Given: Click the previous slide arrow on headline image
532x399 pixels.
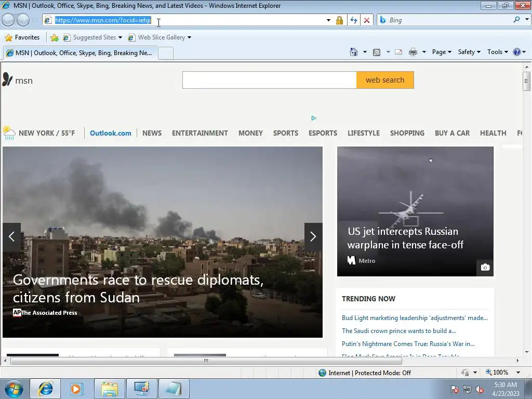Looking at the screenshot, I should click(11, 237).
